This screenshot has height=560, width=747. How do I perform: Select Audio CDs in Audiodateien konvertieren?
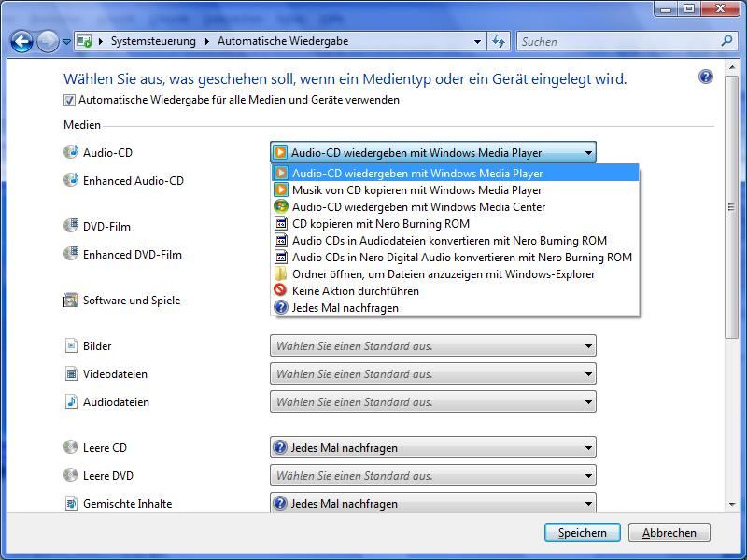[455, 241]
